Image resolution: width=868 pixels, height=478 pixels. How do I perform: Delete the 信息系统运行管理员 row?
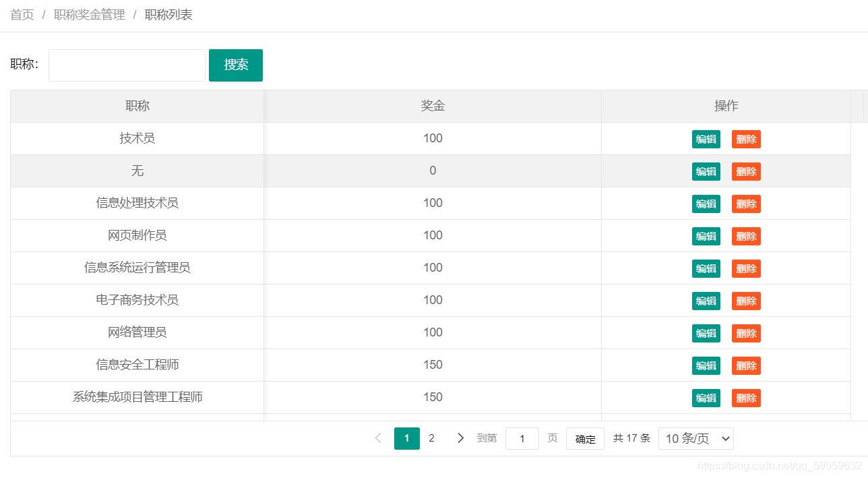[x=746, y=269]
